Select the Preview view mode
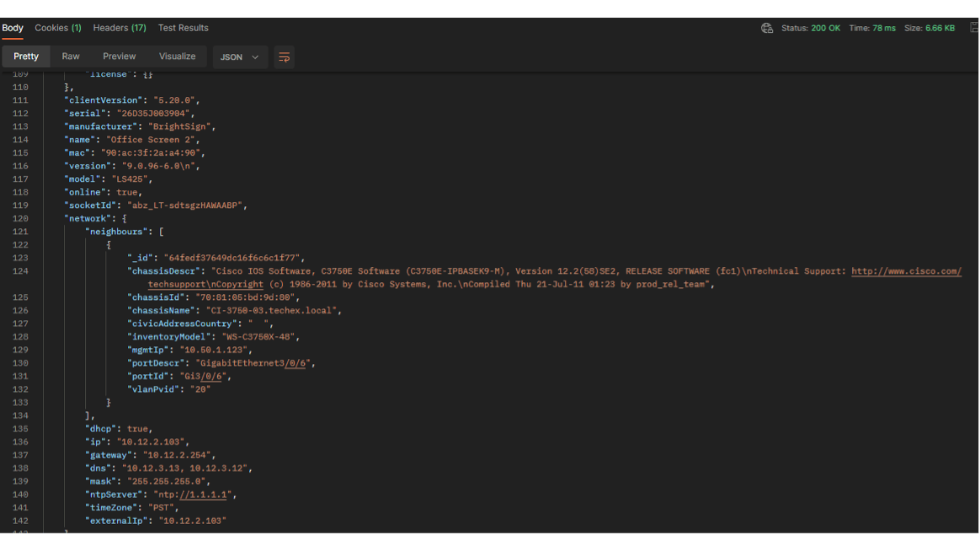The image size is (980, 551). [x=120, y=56]
